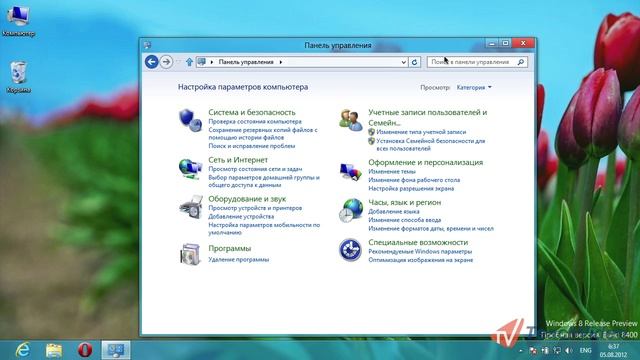Click Оптимизация изображения на экране link
Image resolution: width=640 pixels, height=360 pixels.
420,260
